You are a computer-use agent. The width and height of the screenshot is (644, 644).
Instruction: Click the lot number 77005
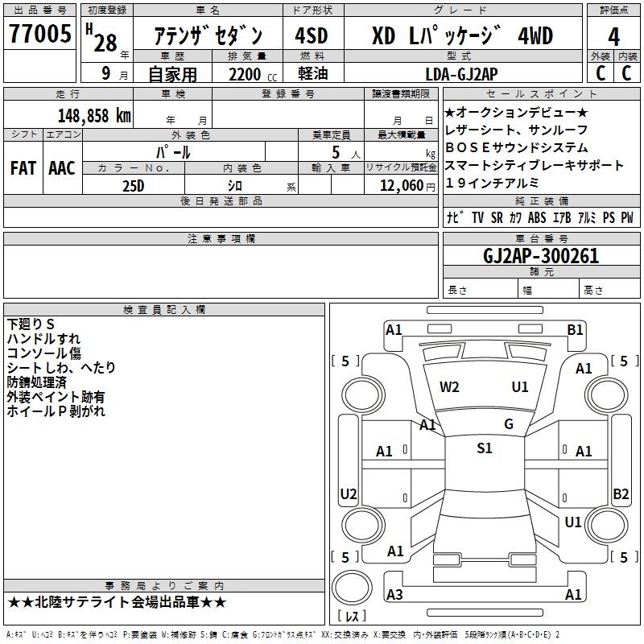pyautogui.click(x=40, y=36)
